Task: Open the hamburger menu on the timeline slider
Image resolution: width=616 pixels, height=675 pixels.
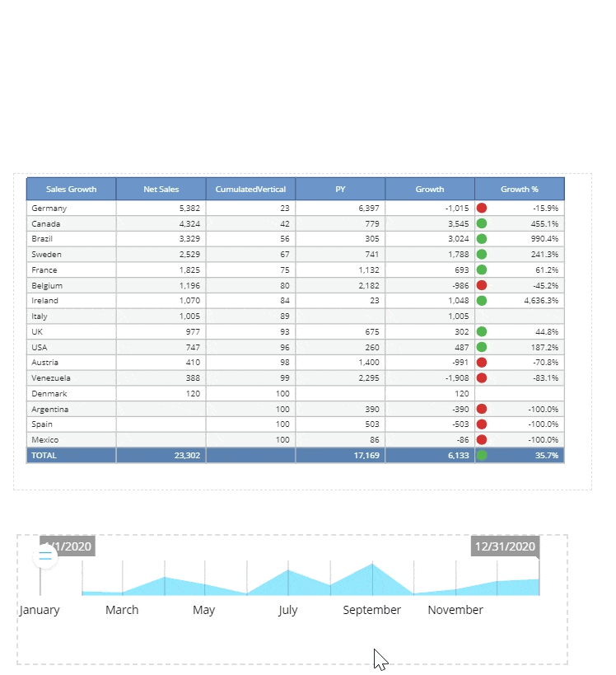Action: point(45,557)
